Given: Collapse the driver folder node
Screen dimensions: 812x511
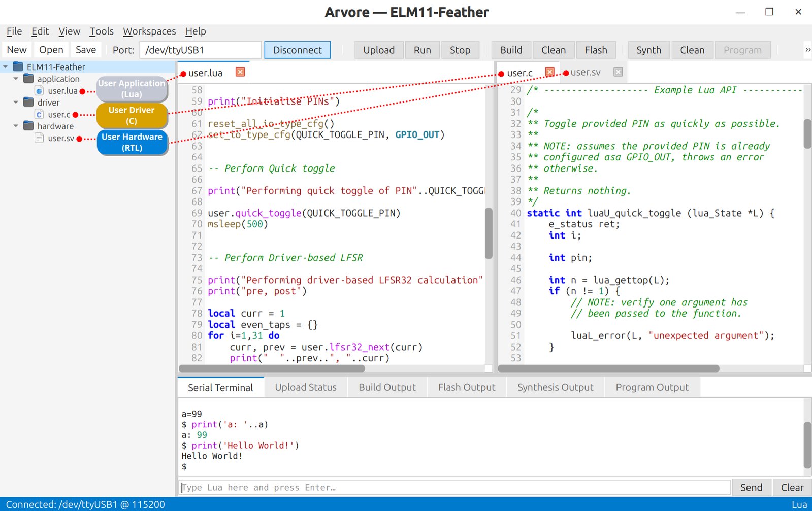Looking at the screenshot, I should click(16, 102).
